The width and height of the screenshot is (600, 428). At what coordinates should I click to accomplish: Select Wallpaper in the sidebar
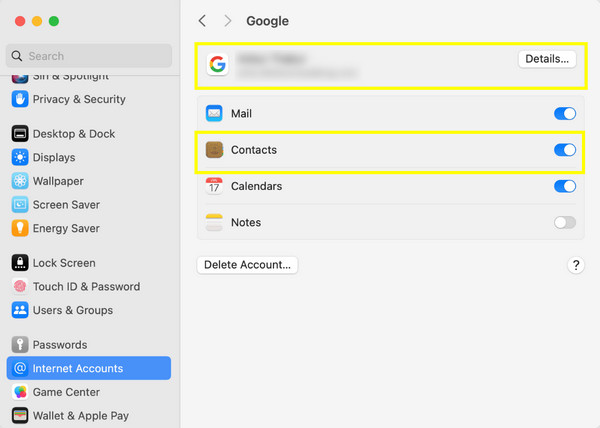pos(58,181)
